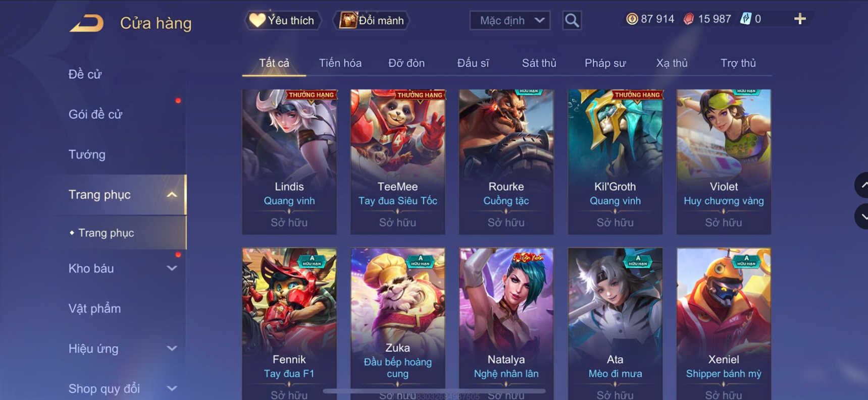Tap the back arrow icon

86,23
